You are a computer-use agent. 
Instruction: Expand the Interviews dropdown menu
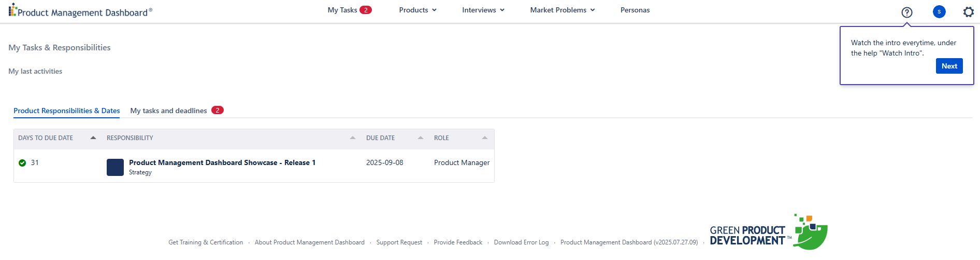click(x=483, y=10)
